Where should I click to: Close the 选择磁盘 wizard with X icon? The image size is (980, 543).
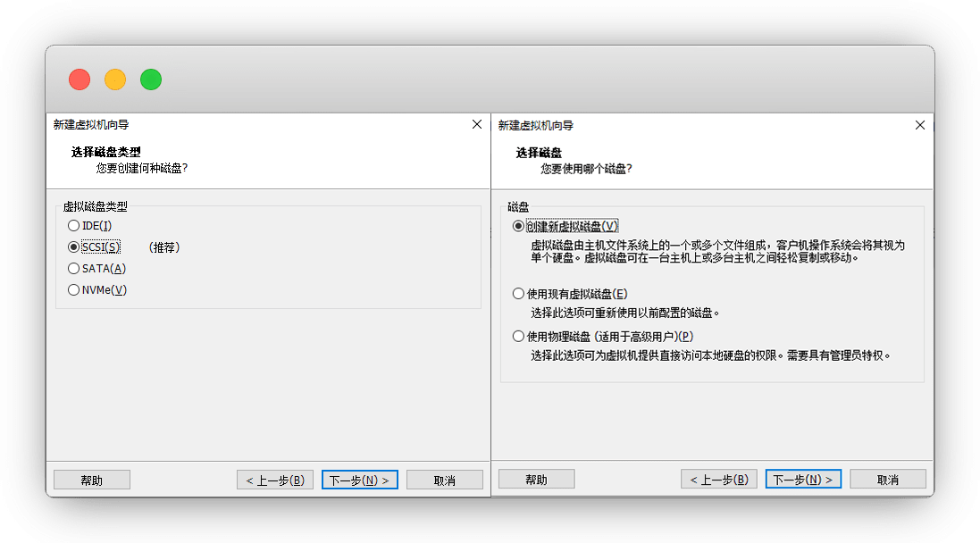click(x=920, y=125)
